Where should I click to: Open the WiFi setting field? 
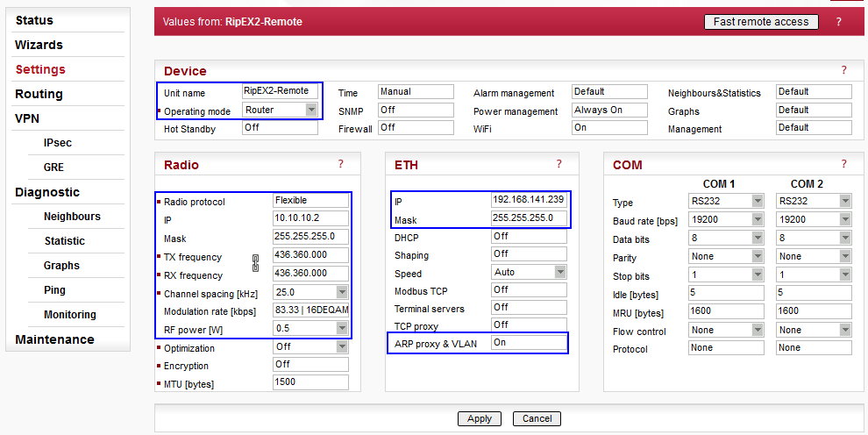coord(609,127)
